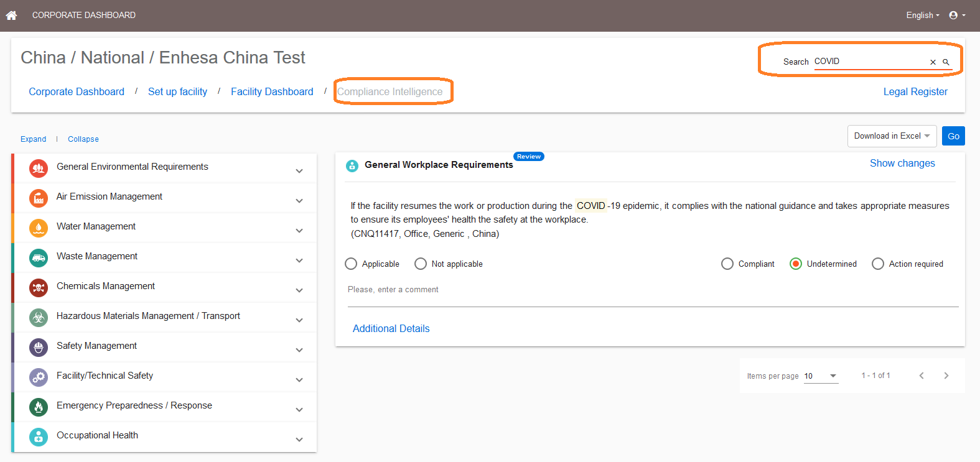The width and height of the screenshot is (980, 462).
Task: Click the Emergency Preparedness flame icon
Action: click(39, 407)
